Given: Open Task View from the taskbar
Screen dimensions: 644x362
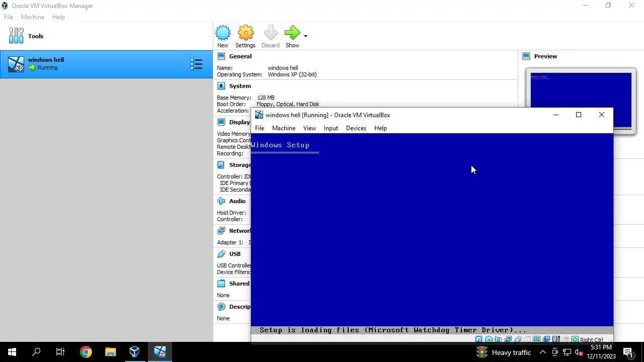Looking at the screenshot, I should [x=60, y=352].
